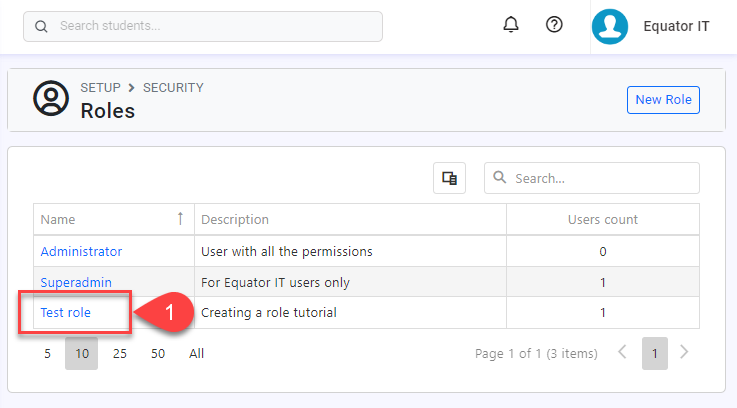Image resolution: width=737 pixels, height=408 pixels.
Task: Open the Administrator role link
Action: pyautogui.click(x=81, y=251)
